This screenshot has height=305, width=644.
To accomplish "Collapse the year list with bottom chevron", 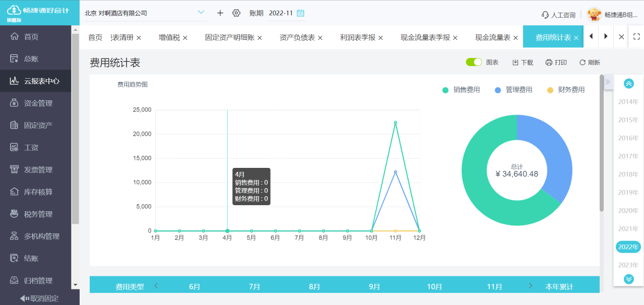I will click(628, 278).
